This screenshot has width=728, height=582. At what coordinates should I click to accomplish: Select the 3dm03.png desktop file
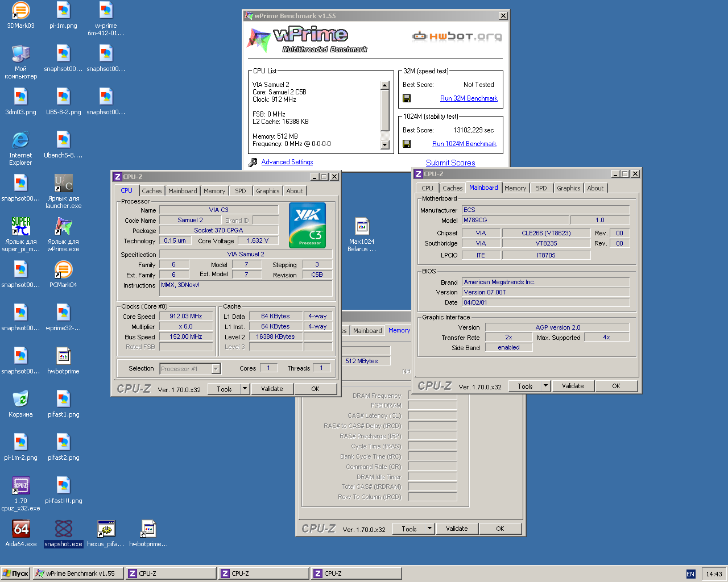[20, 102]
